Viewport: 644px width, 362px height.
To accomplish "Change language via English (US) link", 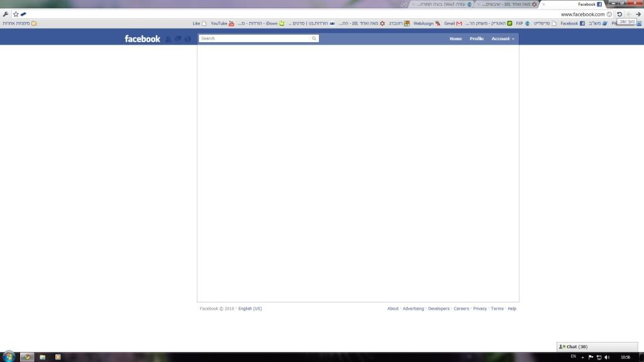I will pyautogui.click(x=250, y=309).
